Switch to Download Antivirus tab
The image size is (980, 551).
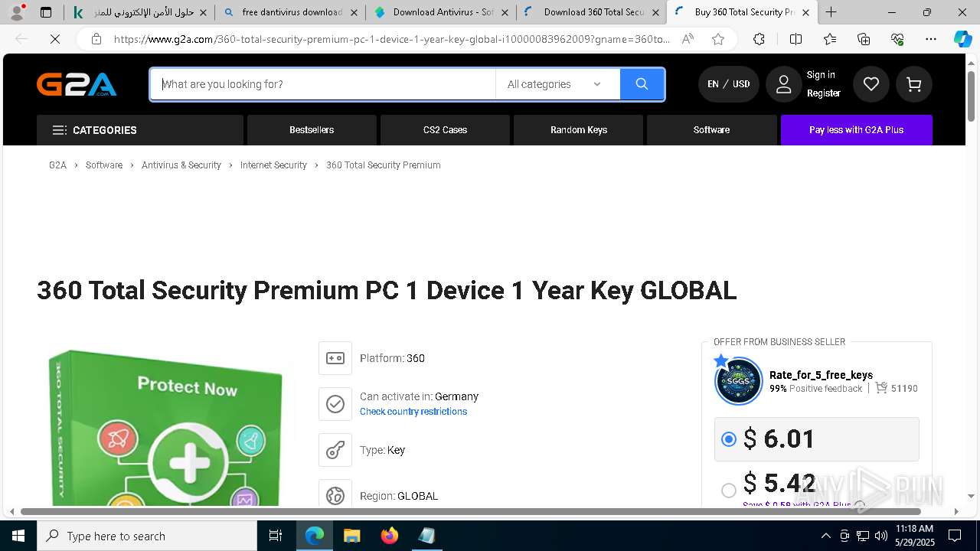442,12
